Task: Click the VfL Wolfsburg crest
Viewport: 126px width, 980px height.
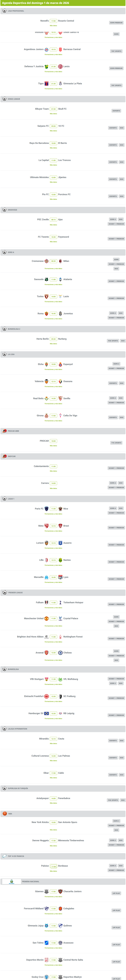Action: coord(60,679)
